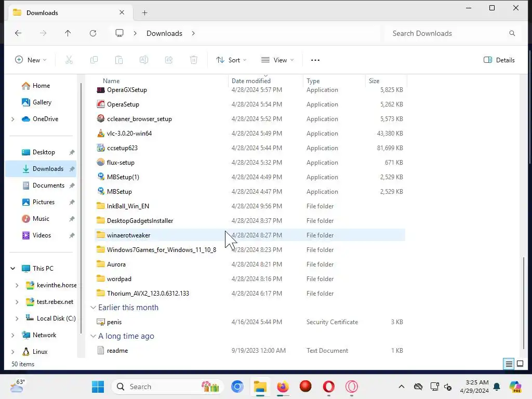The height and width of the screenshot is (399, 532).
Task: Open the View dropdown menu
Action: pyautogui.click(x=277, y=60)
